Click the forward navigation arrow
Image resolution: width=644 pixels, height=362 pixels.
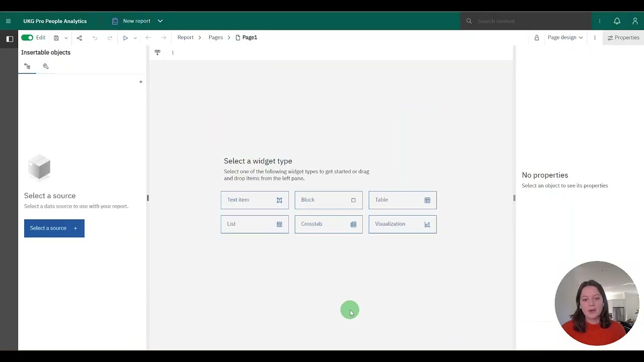164,38
